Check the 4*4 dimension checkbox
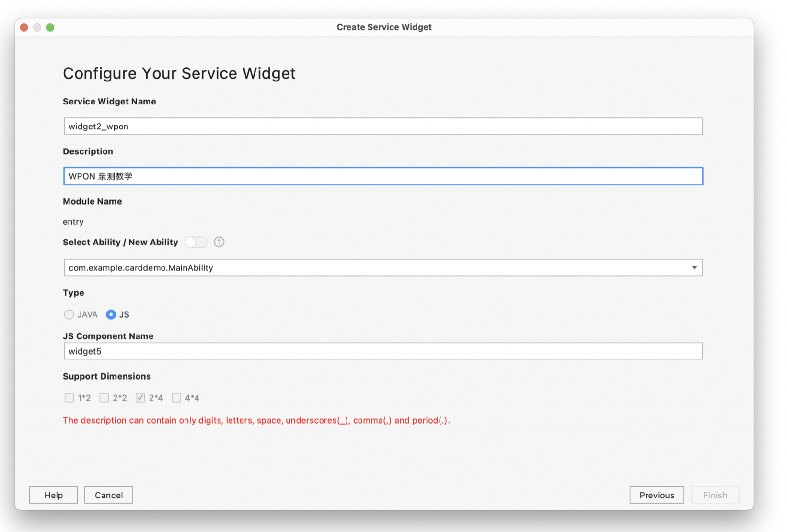The height and width of the screenshot is (532, 787). [x=176, y=398]
